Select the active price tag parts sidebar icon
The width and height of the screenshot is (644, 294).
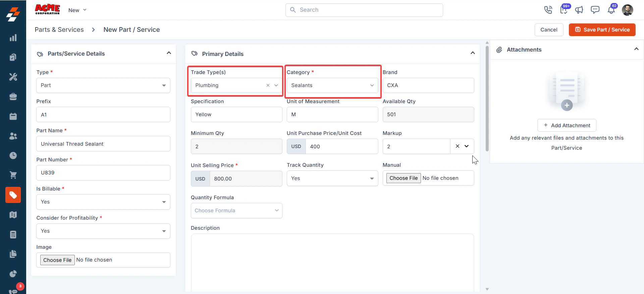point(13,195)
